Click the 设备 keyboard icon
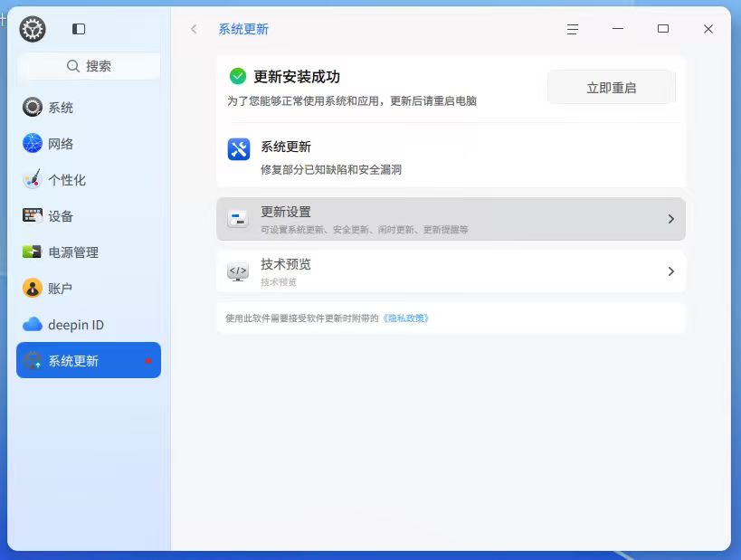741x560 pixels. point(33,215)
